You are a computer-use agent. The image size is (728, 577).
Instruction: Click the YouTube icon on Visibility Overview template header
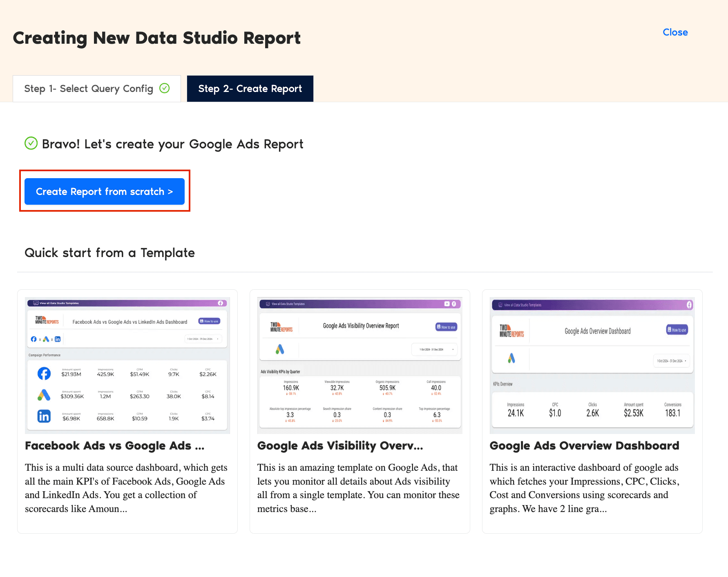(x=447, y=304)
